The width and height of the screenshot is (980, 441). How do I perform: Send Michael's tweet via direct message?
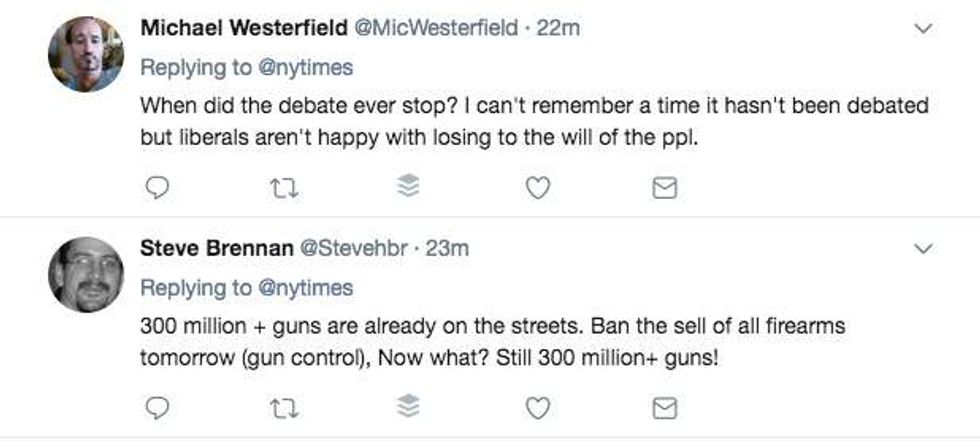point(664,187)
